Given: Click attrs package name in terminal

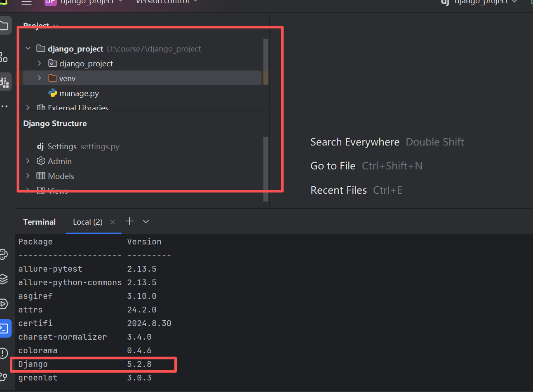Looking at the screenshot, I should 31,310.
